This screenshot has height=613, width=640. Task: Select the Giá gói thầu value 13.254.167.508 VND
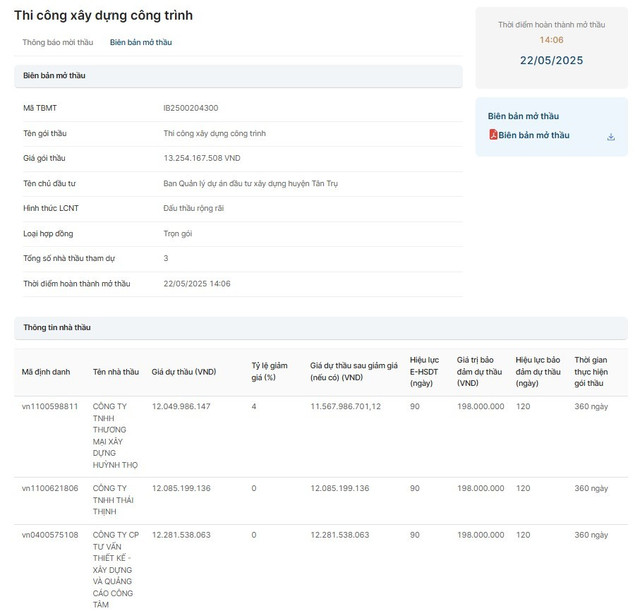(x=201, y=158)
